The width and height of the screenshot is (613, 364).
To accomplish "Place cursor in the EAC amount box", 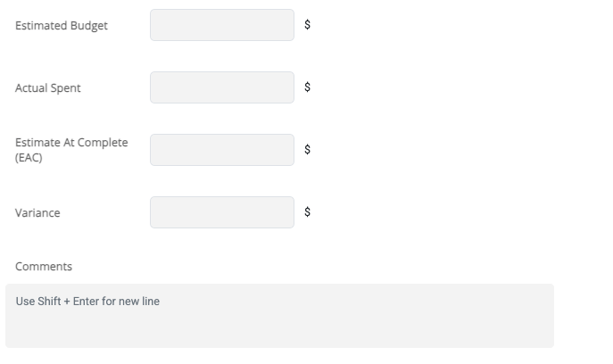I will click(221, 150).
